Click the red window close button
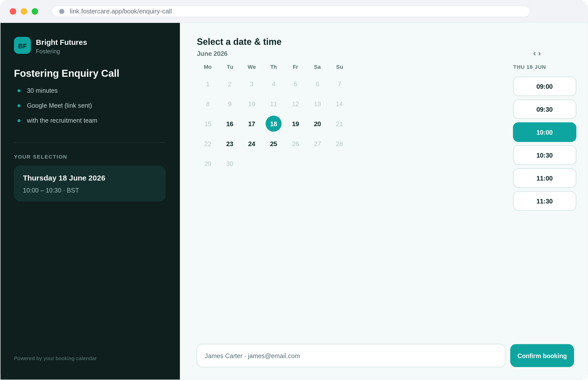 click(x=13, y=11)
